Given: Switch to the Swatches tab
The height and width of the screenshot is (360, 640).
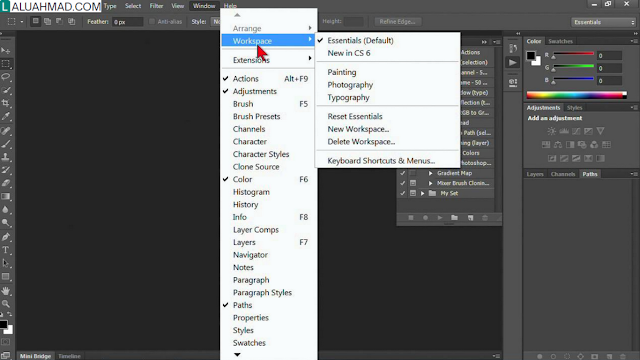Looking at the screenshot, I should [560, 41].
